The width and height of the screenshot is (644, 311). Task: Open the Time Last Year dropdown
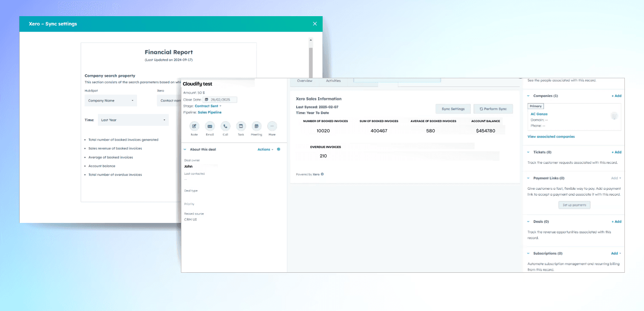pyautogui.click(x=133, y=120)
